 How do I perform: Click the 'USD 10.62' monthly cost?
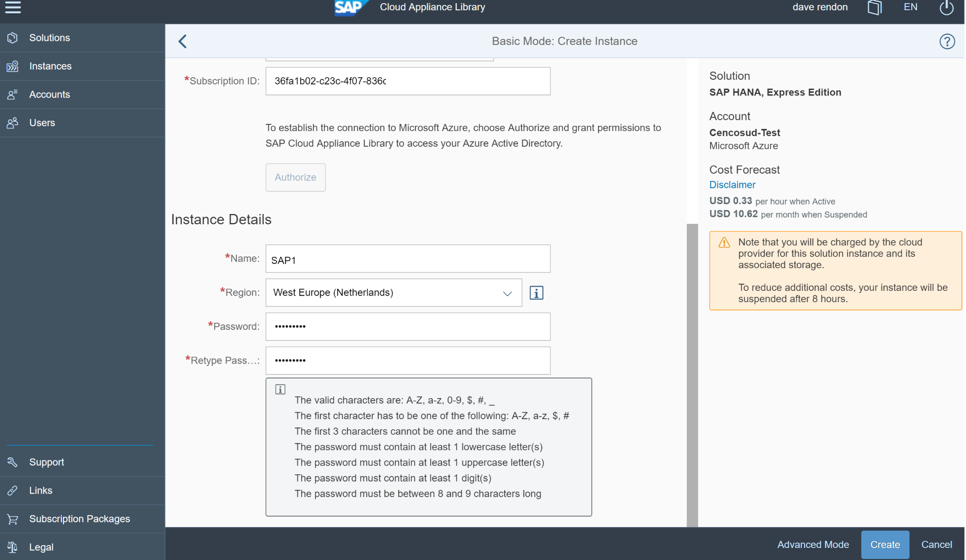click(x=734, y=214)
